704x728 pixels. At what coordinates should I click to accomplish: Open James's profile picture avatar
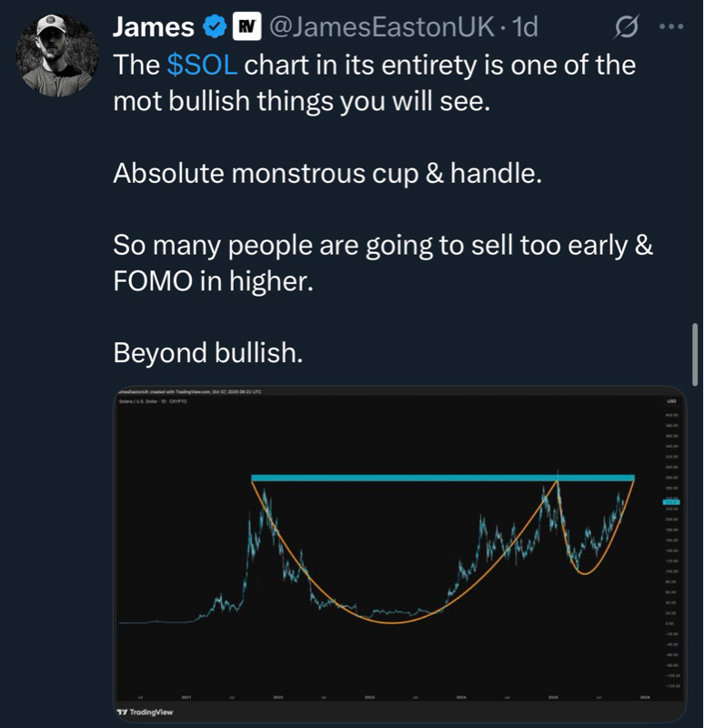pos(56,56)
